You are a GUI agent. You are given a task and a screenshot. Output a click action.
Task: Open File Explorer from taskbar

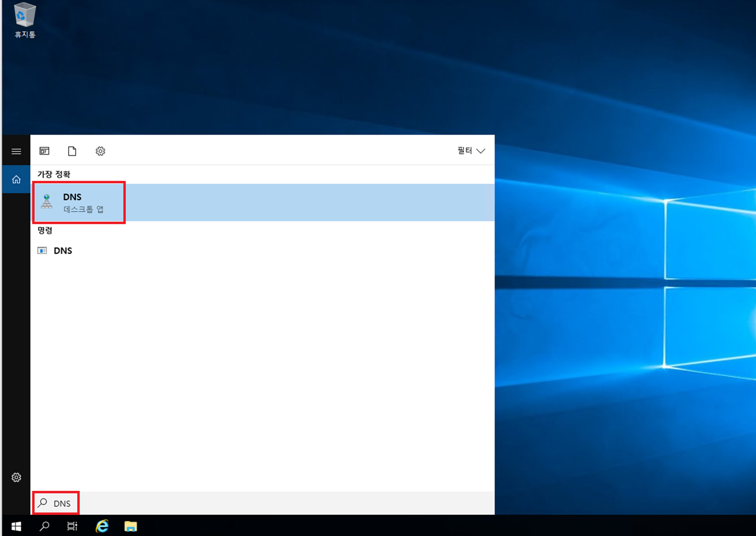(x=131, y=526)
